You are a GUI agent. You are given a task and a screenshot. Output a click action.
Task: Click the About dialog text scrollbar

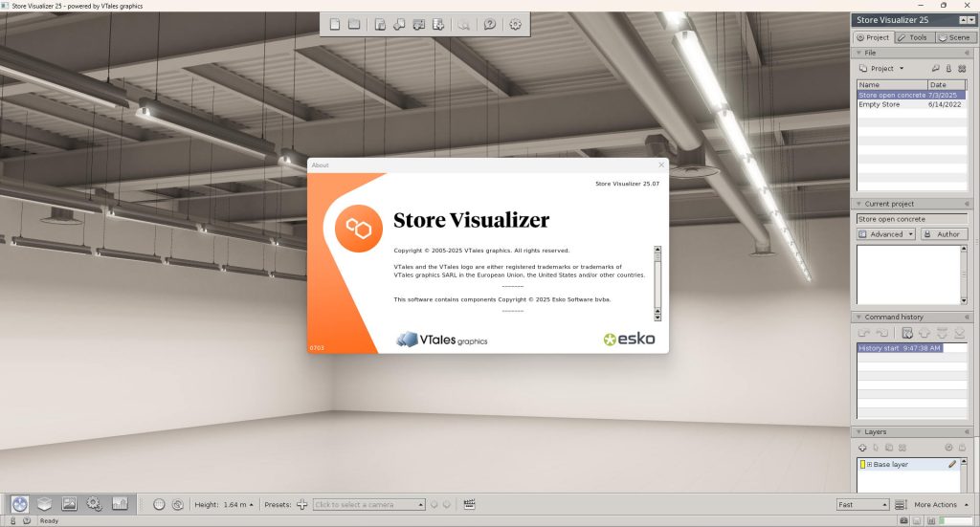(657, 283)
